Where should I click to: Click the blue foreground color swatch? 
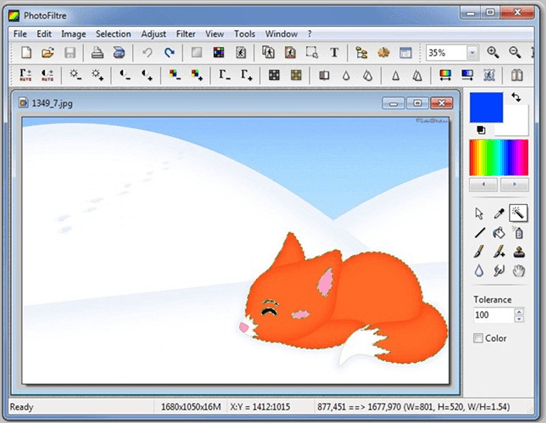pos(486,107)
